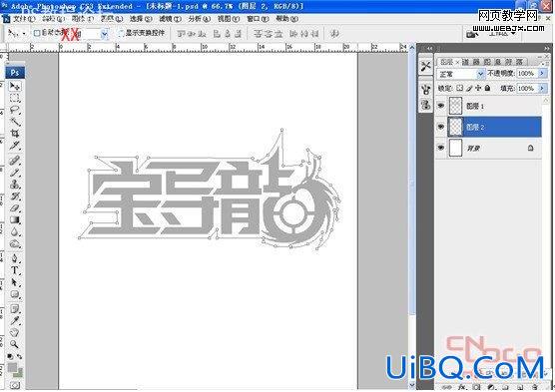This screenshot has width=555, height=392.
Task: Open the 帮助 menu
Action: coord(286,19)
